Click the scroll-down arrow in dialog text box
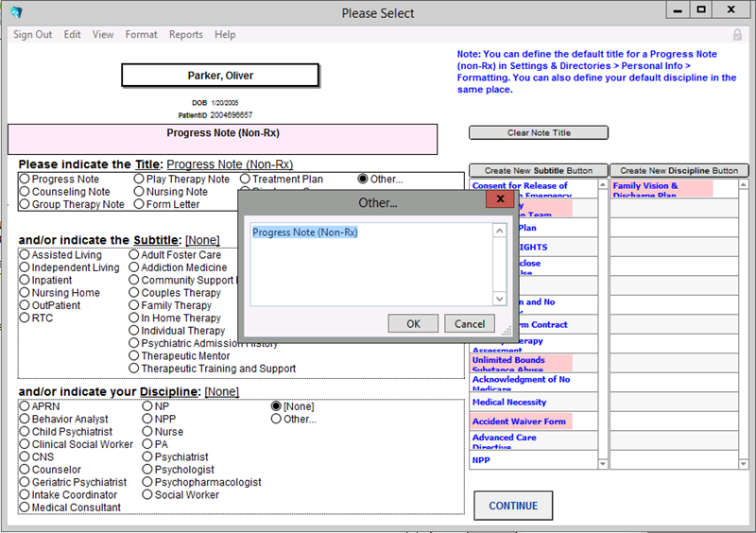Screen dimensions: 756x533 500,299
